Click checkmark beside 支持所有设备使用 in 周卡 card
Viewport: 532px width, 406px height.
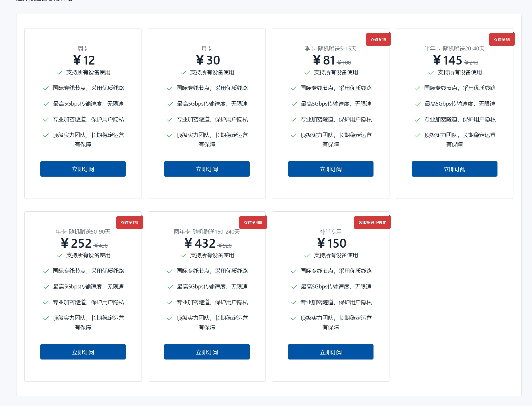pyautogui.click(x=60, y=73)
